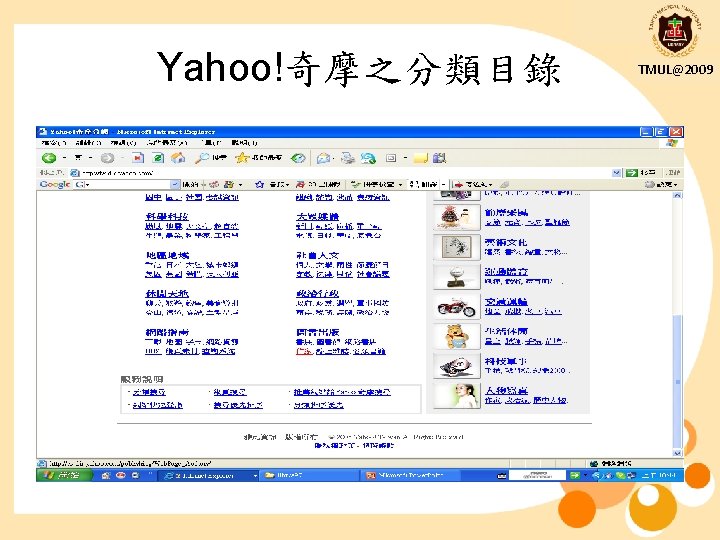Click the Print toolbar icon
The height and width of the screenshot is (540, 720).
pos(348,158)
